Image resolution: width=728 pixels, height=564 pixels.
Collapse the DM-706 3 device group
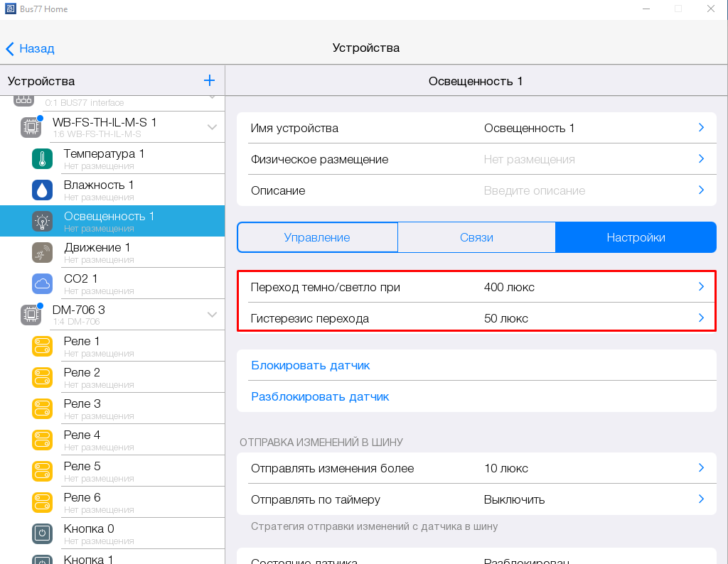pyautogui.click(x=212, y=315)
